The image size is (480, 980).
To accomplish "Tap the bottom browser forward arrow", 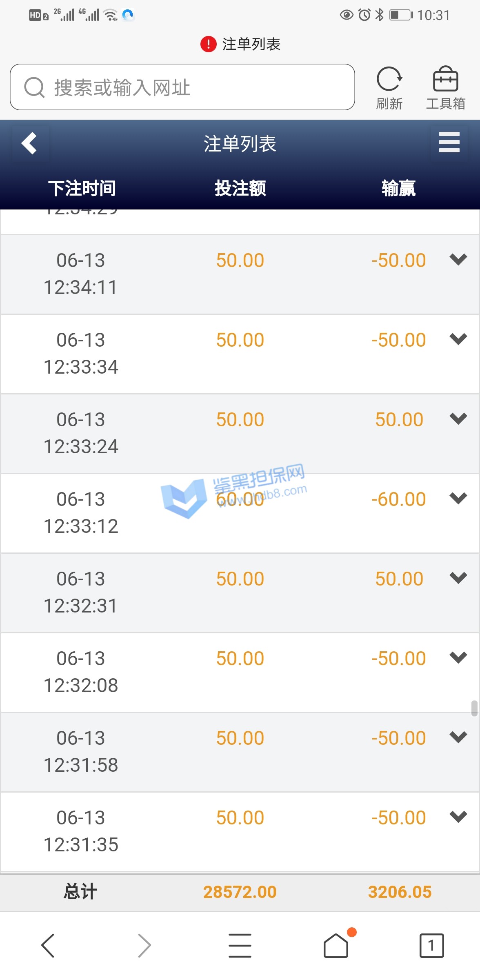I will coord(144,945).
